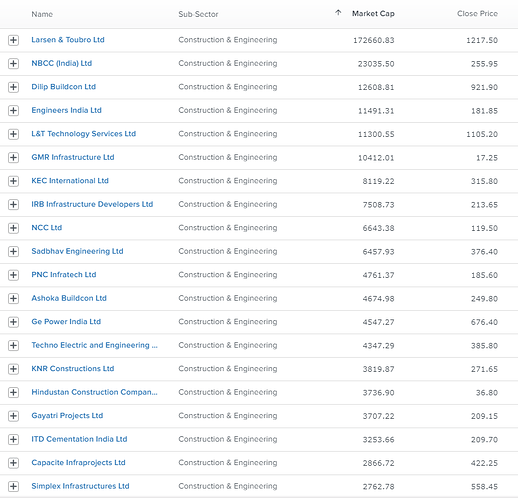Screen dimensions: 518x500
Task: Sort by the Market Cap column header
Action: (x=373, y=14)
